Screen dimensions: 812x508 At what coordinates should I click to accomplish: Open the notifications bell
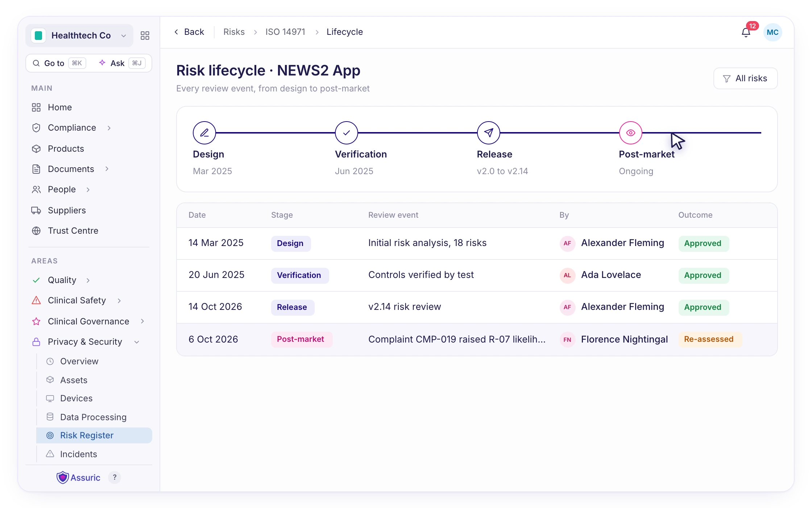coord(746,33)
